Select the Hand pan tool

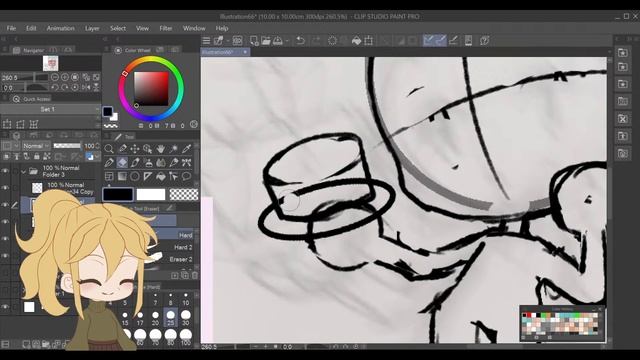coord(161,149)
